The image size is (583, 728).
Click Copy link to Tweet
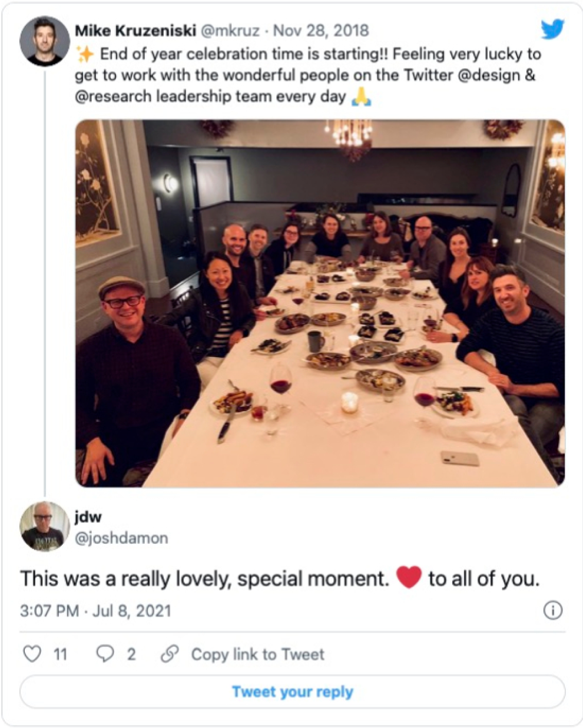[x=257, y=654]
